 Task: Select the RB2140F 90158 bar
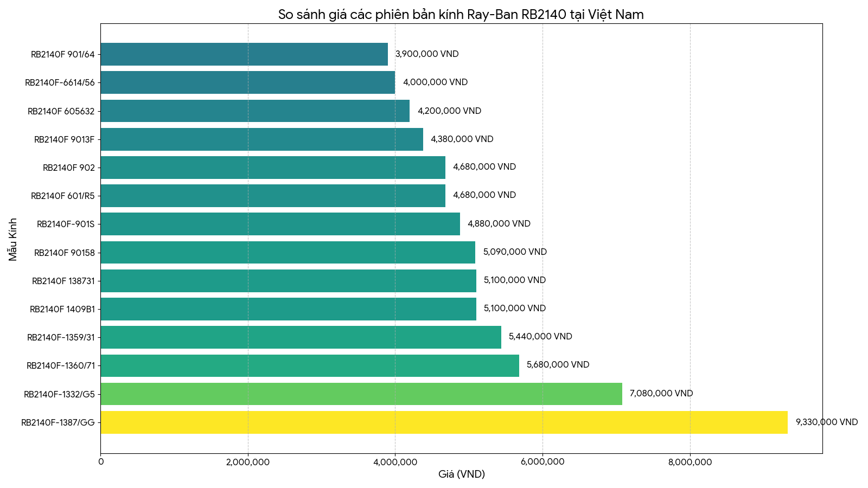pyautogui.click(x=288, y=252)
